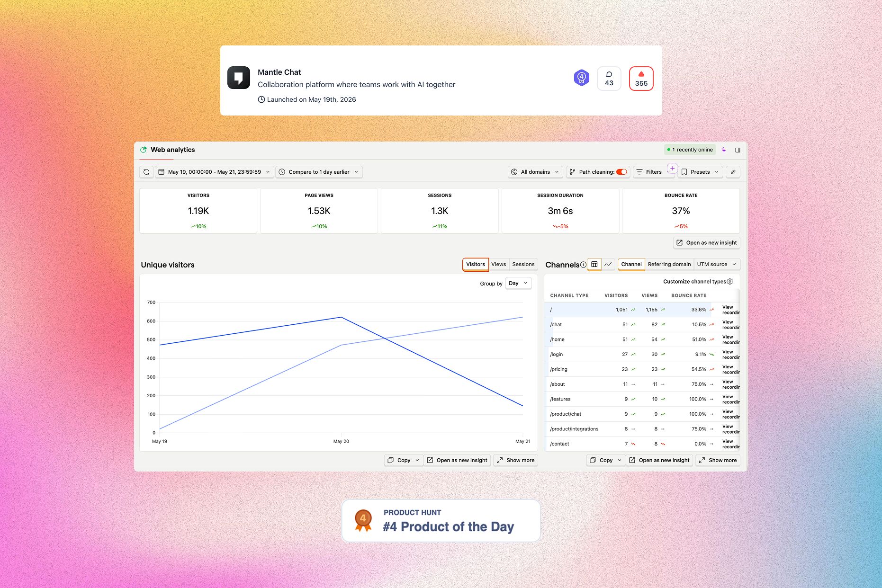This screenshot has height=588, width=882.
Task: Open the Group by Day dropdown
Action: pos(518,283)
